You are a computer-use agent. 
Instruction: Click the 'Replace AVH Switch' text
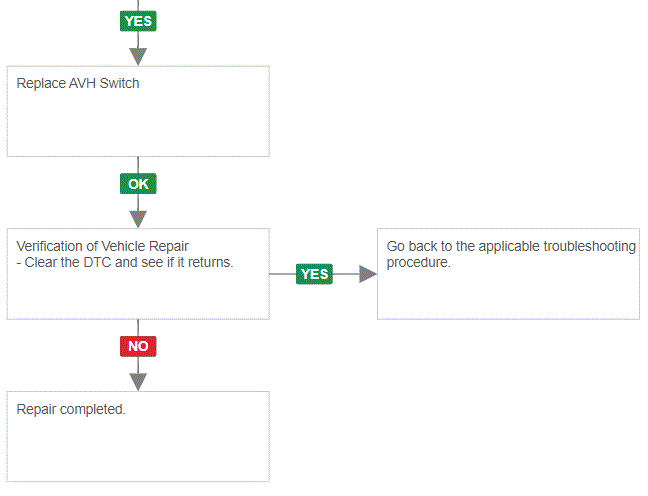(78, 83)
